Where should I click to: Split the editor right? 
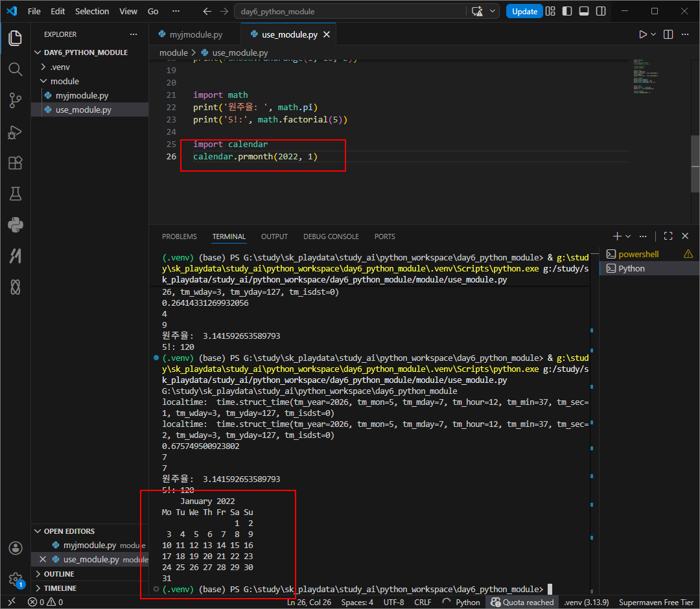[x=668, y=34]
